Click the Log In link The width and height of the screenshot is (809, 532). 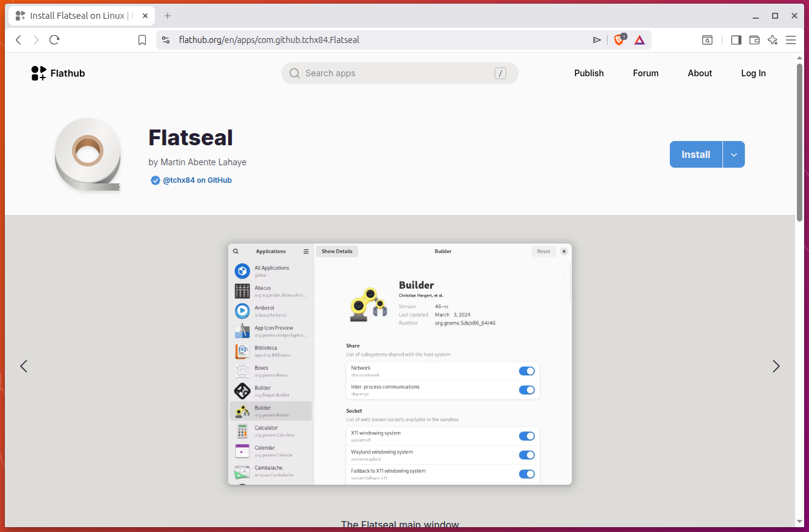point(753,73)
